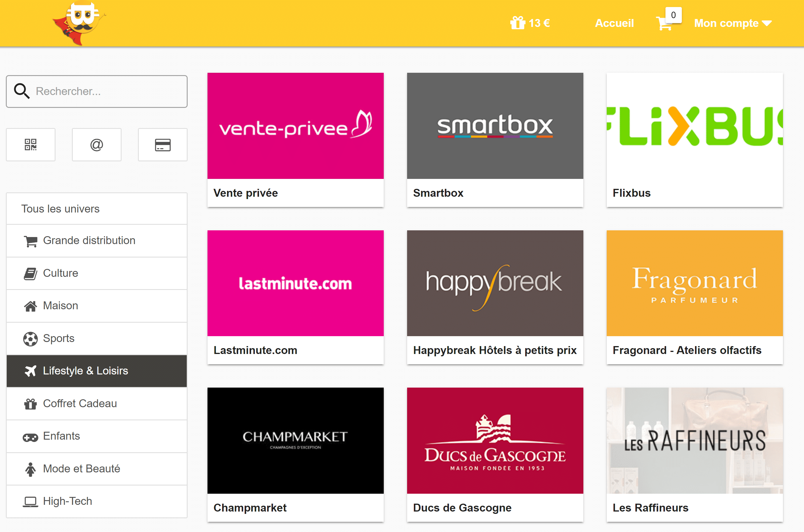Open the Flixbus logo card
The image size is (804, 532).
tap(694, 125)
